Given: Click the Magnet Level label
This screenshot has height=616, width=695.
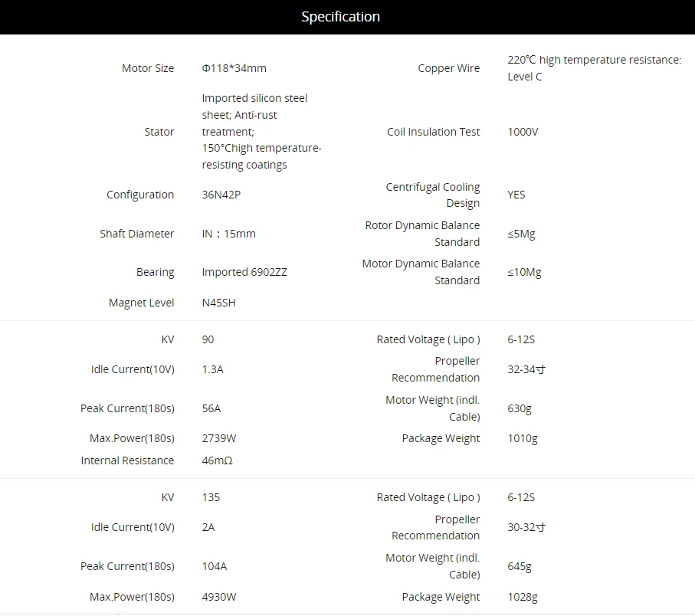Looking at the screenshot, I should 142,303.
